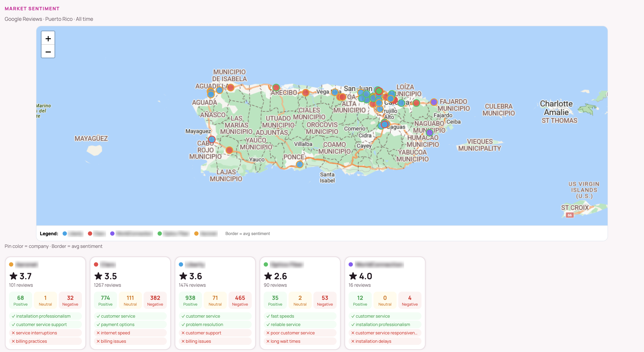
Task: Click red company dot in the 3.5 card
Action: [x=96, y=264]
